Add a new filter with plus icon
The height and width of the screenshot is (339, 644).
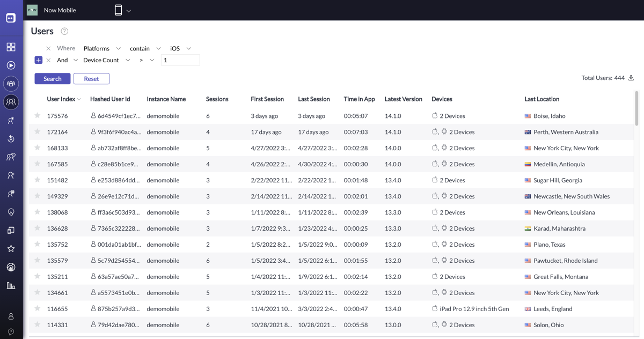pyautogui.click(x=39, y=60)
